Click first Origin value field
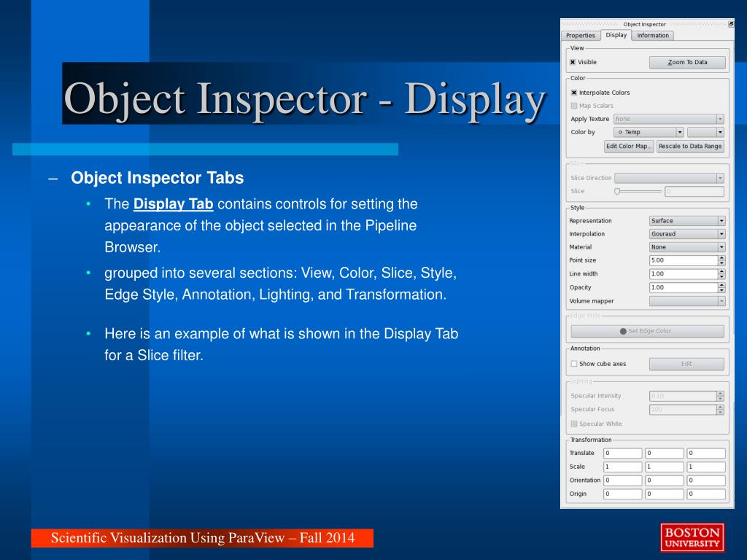 click(x=623, y=494)
